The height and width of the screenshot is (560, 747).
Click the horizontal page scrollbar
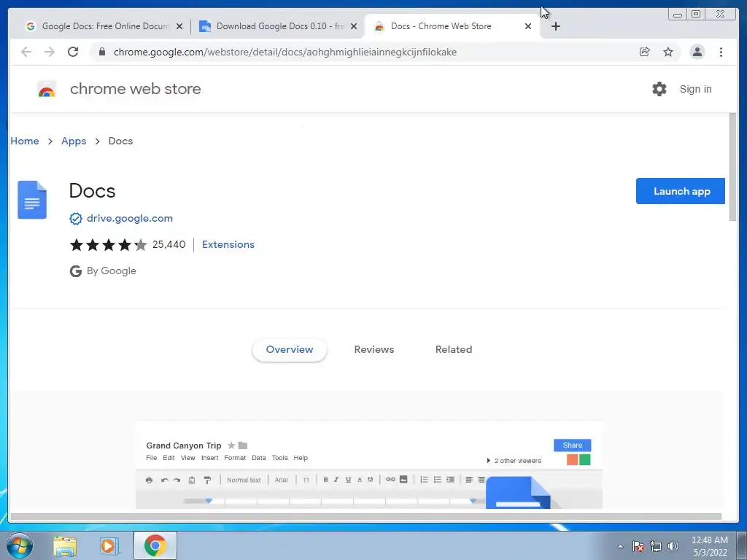(x=366, y=516)
